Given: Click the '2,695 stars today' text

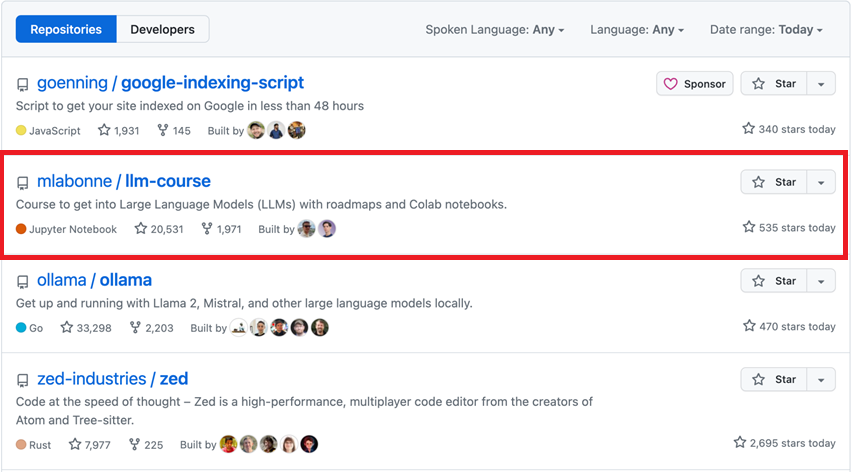Looking at the screenshot, I should pos(785,443).
